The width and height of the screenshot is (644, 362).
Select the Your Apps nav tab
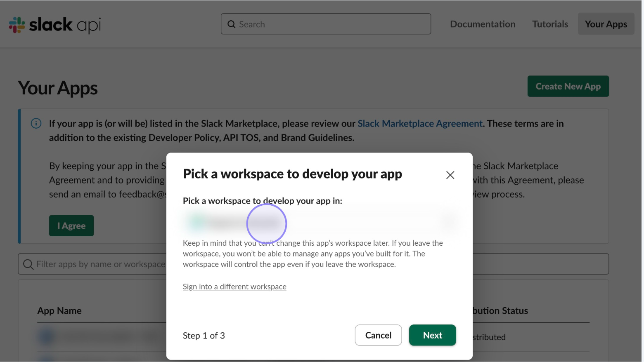coord(606,24)
